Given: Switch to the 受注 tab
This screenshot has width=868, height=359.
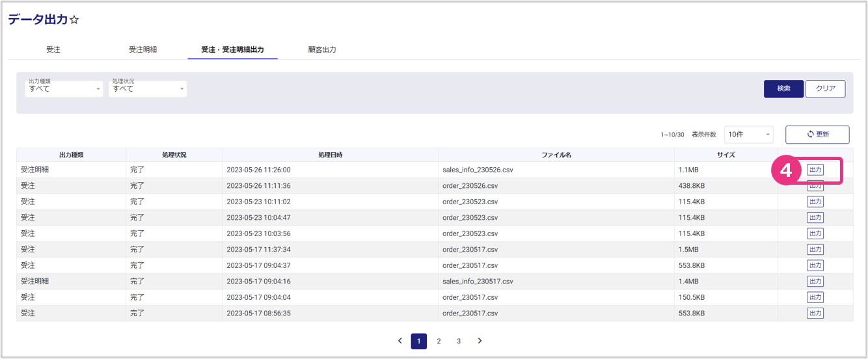Looking at the screenshot, I should coord(53,49).
